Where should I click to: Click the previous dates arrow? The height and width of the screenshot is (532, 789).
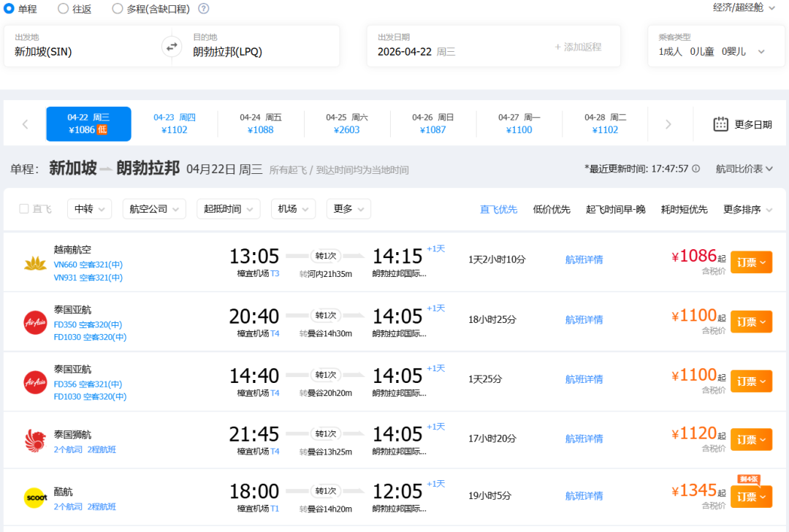[25, 124]
